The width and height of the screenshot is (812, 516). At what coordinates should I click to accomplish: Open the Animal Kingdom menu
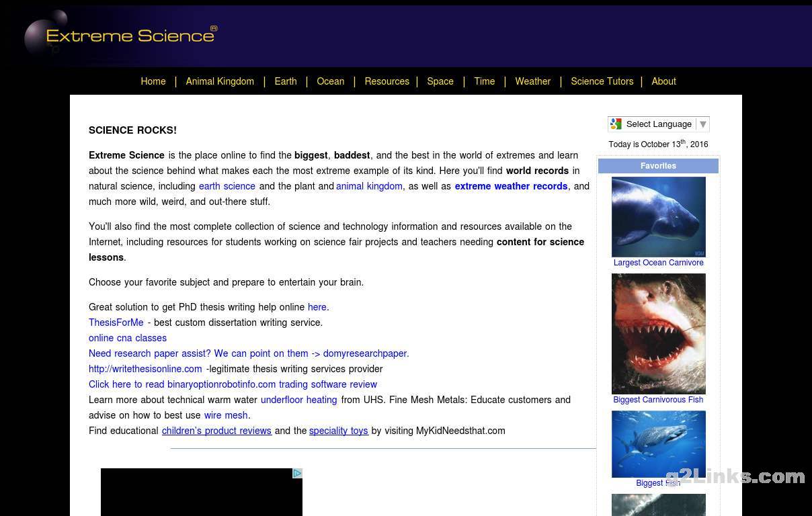220,81
